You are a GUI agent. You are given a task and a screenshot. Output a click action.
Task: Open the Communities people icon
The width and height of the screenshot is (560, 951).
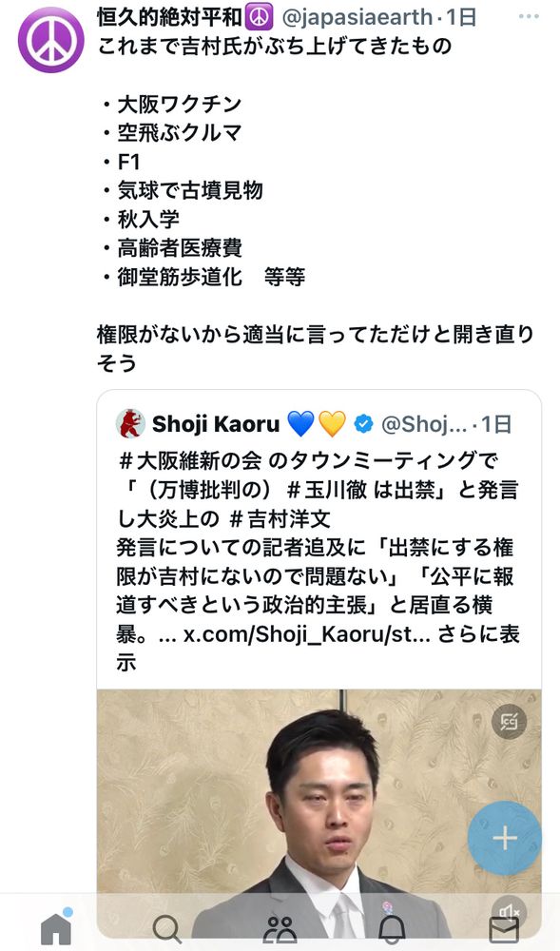[280, 928]
